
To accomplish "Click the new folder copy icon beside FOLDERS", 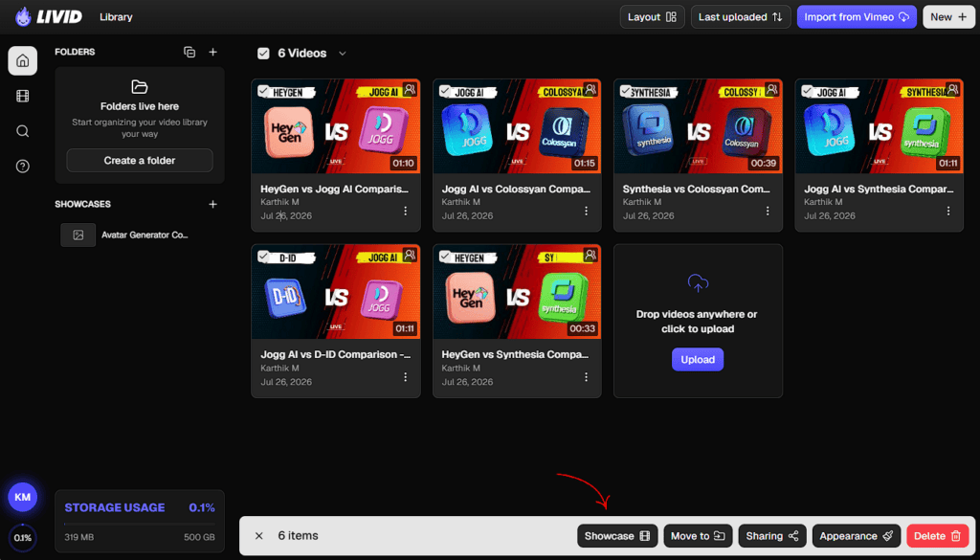I will tap(190, 52).
